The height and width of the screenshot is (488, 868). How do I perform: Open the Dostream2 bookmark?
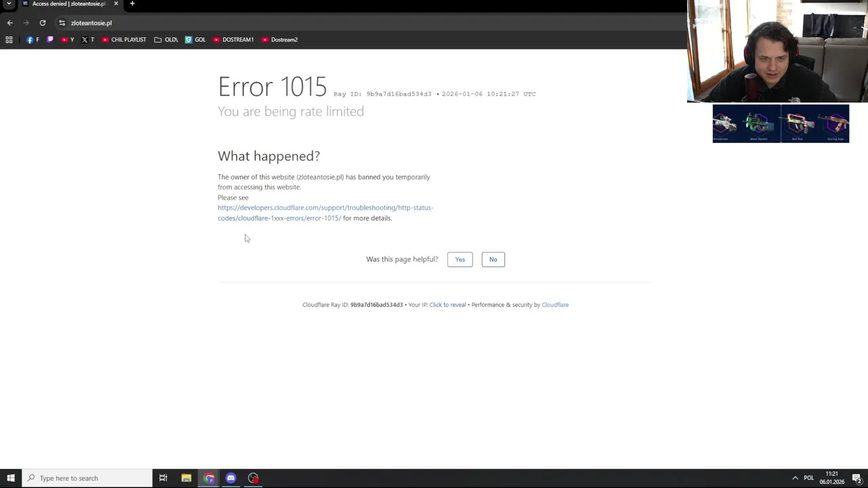tap(279, 40)
